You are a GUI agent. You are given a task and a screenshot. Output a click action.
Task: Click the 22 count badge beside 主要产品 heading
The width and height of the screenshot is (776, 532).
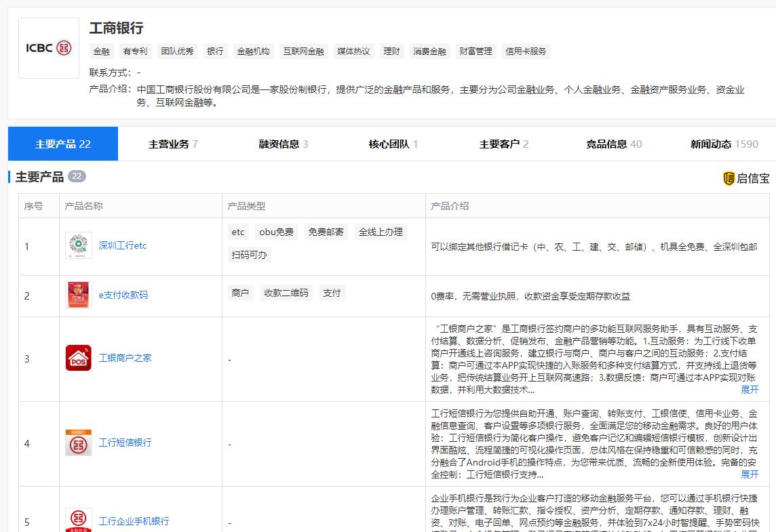77,176
